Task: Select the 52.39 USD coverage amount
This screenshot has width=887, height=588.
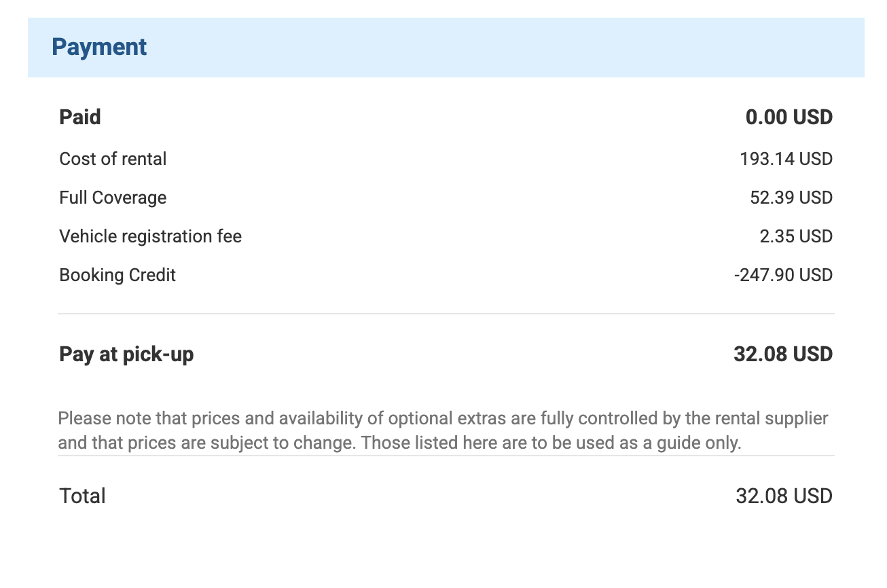Action: (x=791, y=198)
